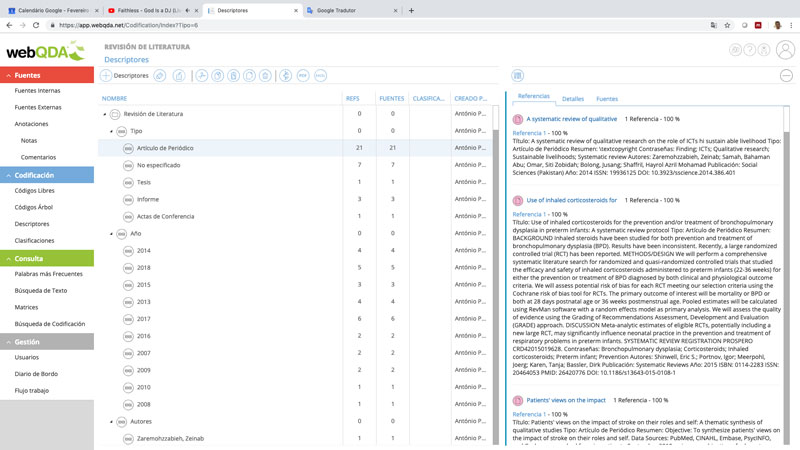Collapse the Año tree node
Viewport: 800px width, 450px height.
pyautogui.click(x=112, y=234)
